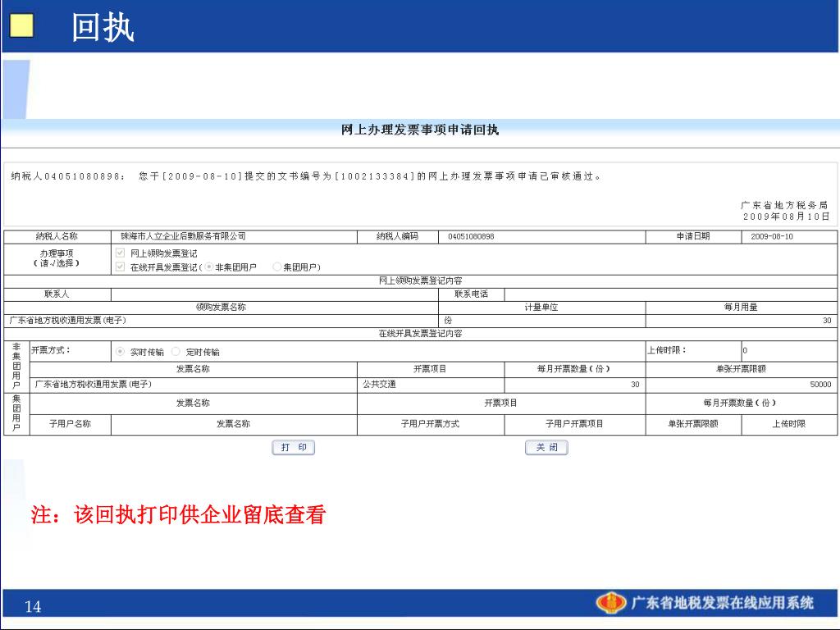Click the 纳税人编码 value 04051080898
The height and width of the screenshot is (630, 840).
tap(471, 236)
